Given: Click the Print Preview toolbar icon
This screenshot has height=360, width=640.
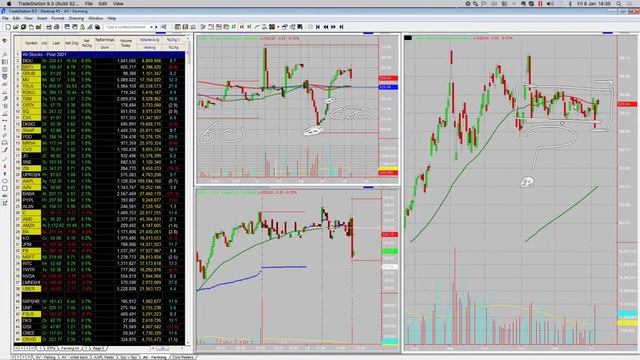Looking at the screenshot, I should coord(56,27).
